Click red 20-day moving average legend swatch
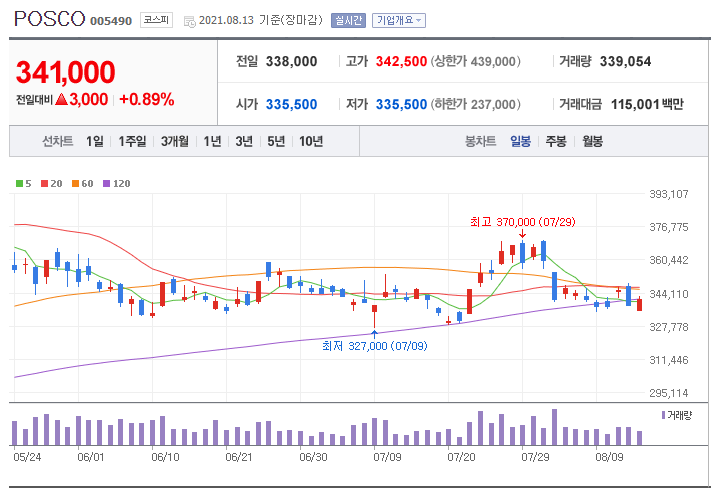Viewport: 711px width, 488px height. (44, 184)
